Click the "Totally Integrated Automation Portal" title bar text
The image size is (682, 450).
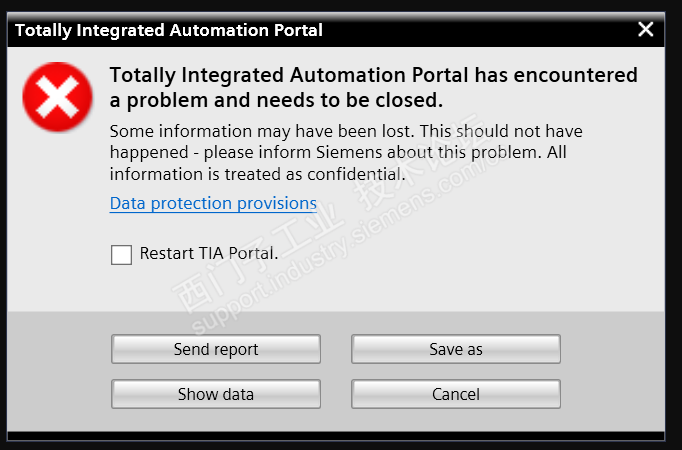pyautogui.click(x=169, y=30)
